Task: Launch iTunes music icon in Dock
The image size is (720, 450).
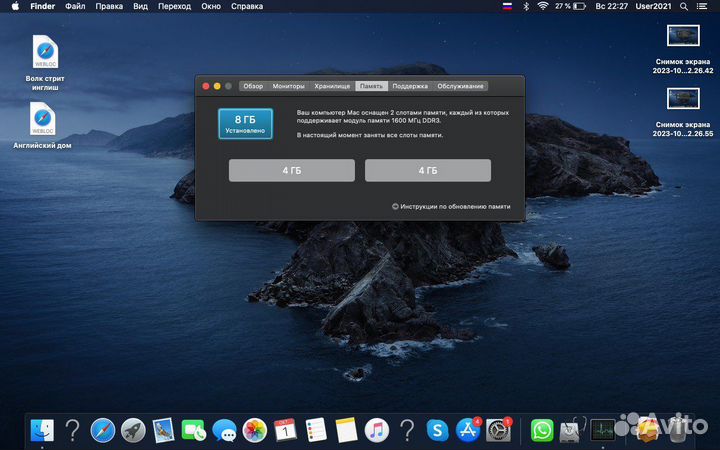Action: 377,431
